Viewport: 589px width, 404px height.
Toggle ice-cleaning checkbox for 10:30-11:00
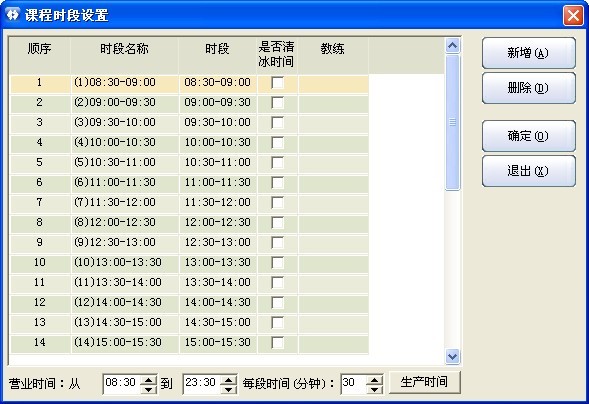tap(278, 163)
